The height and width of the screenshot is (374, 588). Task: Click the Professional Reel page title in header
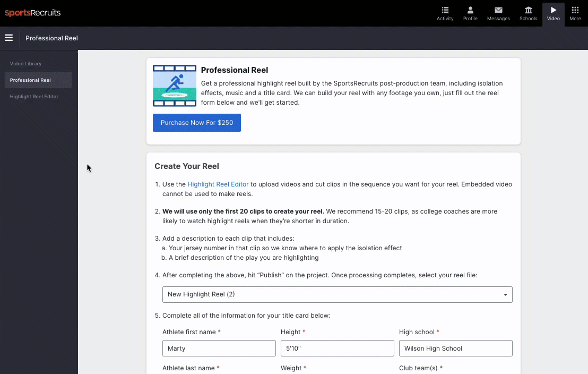pos(52,38)
